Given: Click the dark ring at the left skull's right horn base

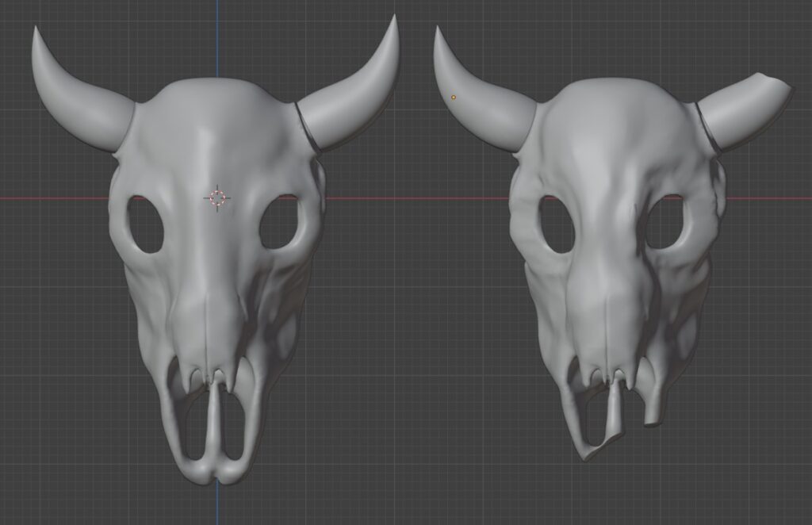Looking at the screenshot, I should (306, 128).
